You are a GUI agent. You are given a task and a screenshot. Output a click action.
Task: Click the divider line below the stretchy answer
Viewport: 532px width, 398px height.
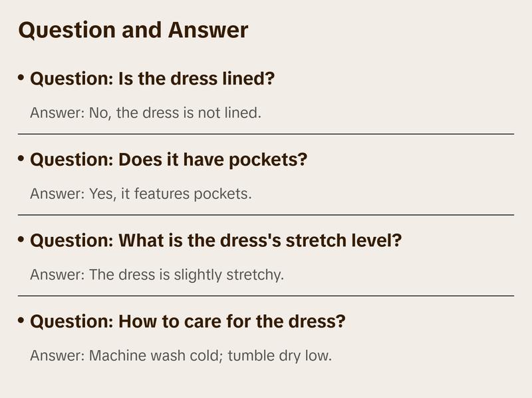(x=266, y=296)
